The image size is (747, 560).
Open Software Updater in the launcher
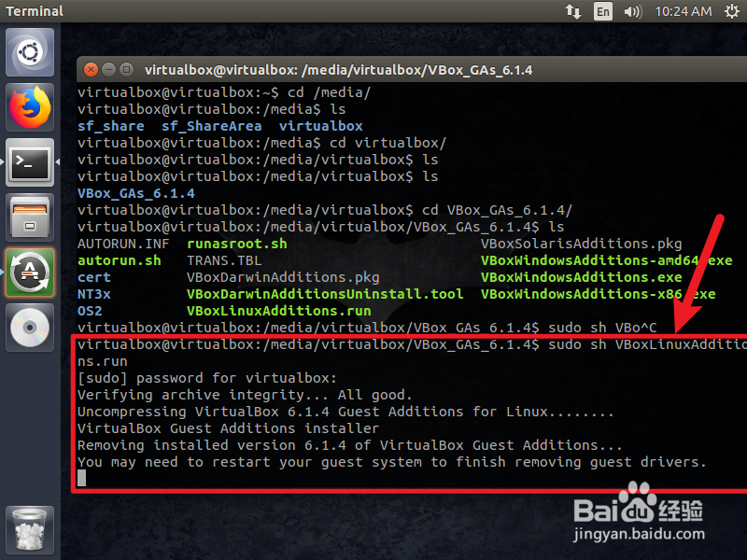(x=30, y=273)
